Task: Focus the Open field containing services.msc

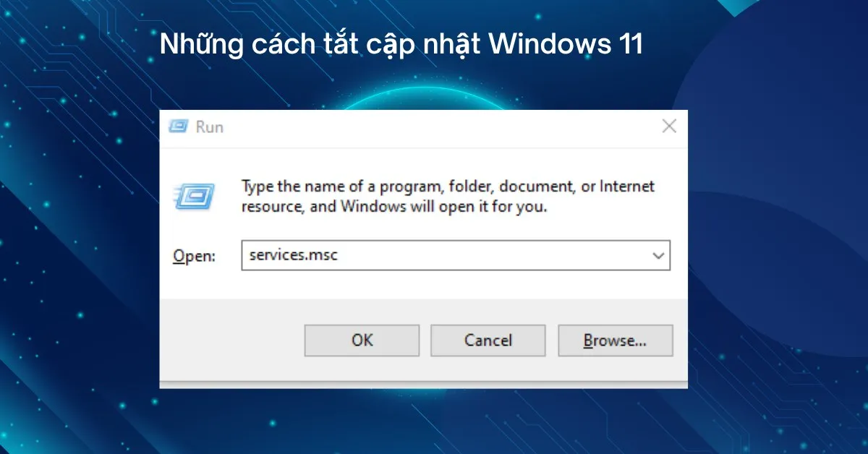Action: pyautogui.click(x=456, y=256)
